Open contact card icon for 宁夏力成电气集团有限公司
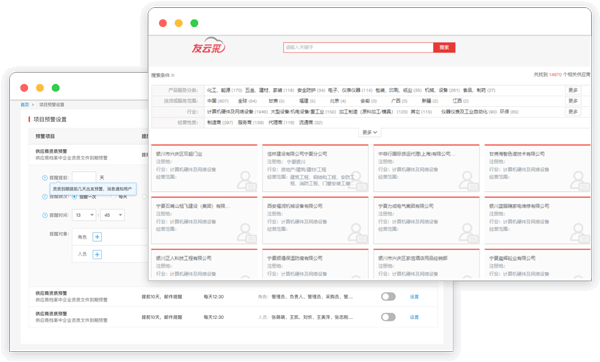This screenshot has width=600, height=362. coord(468,233)
